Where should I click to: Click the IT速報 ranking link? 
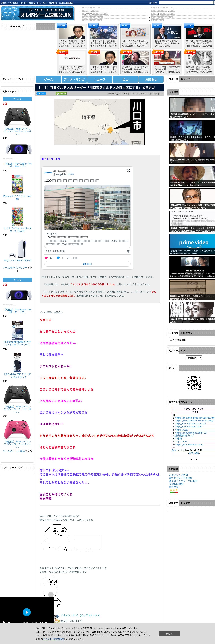pos(178,438)
